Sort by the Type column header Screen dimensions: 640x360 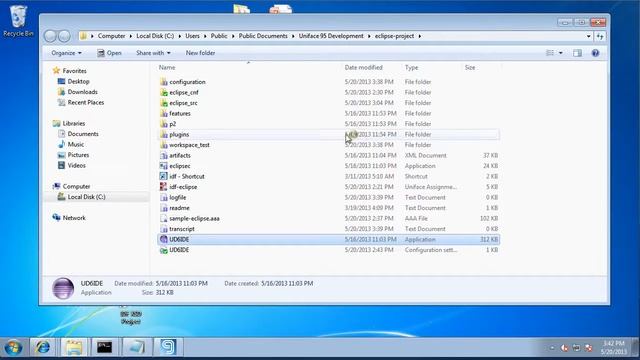(411, 67)
